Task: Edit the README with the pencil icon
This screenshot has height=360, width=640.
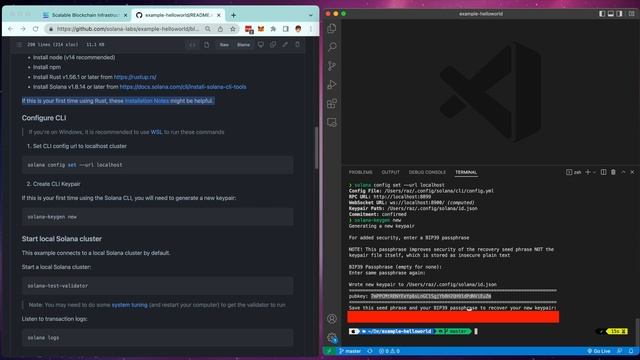Action: click(x=285, y=44)
